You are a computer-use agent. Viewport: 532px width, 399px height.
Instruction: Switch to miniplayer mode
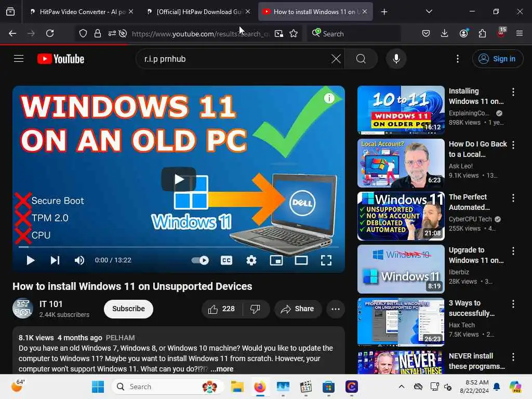coord(276,260)
